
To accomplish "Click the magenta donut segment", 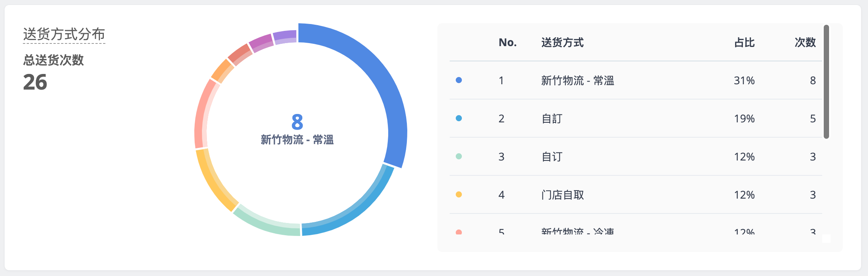I will (x=261, y=43).
